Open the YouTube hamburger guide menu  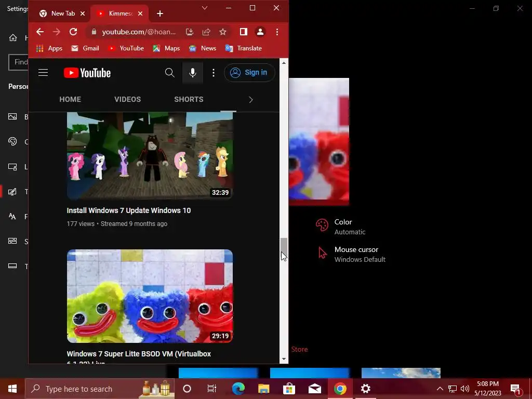coord(43,73)
